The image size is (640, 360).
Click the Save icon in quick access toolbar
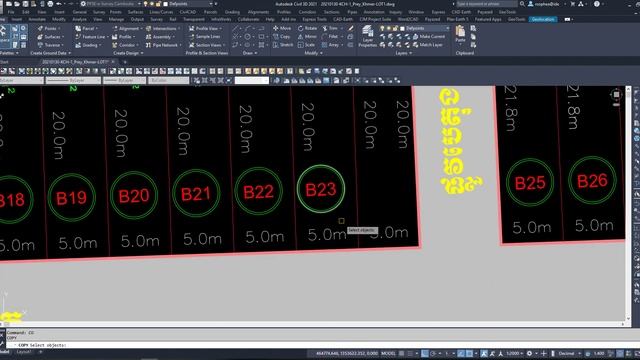point(25,4)
